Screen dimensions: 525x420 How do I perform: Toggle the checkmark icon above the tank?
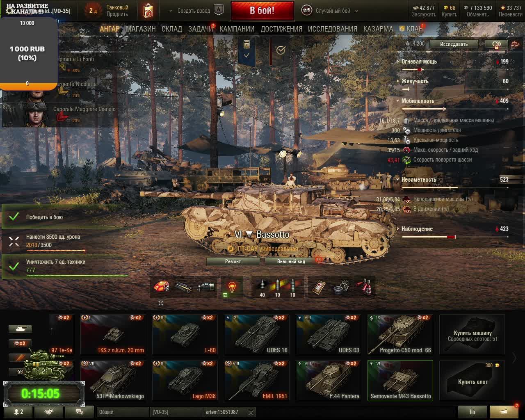click(x=281, y=50)
